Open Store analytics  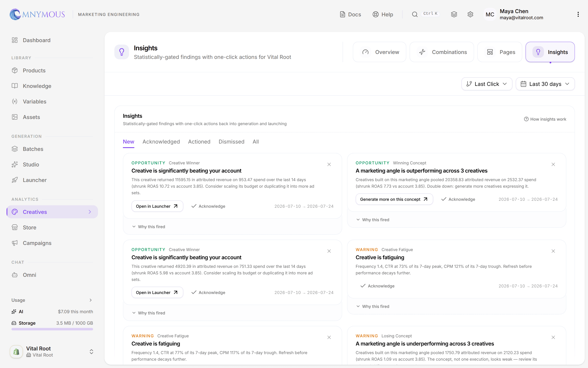(x=52, y=227)
